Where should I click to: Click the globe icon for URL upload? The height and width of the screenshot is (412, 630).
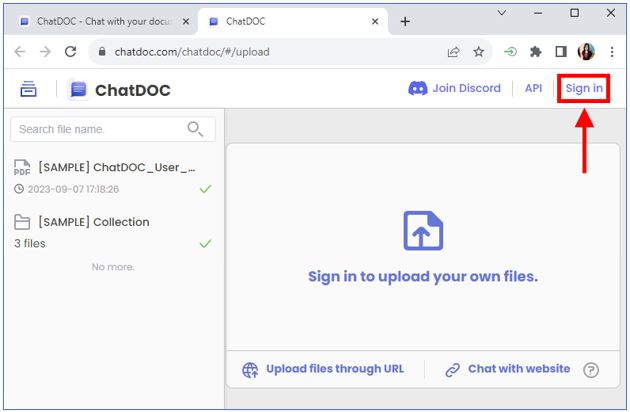point(250,370)
